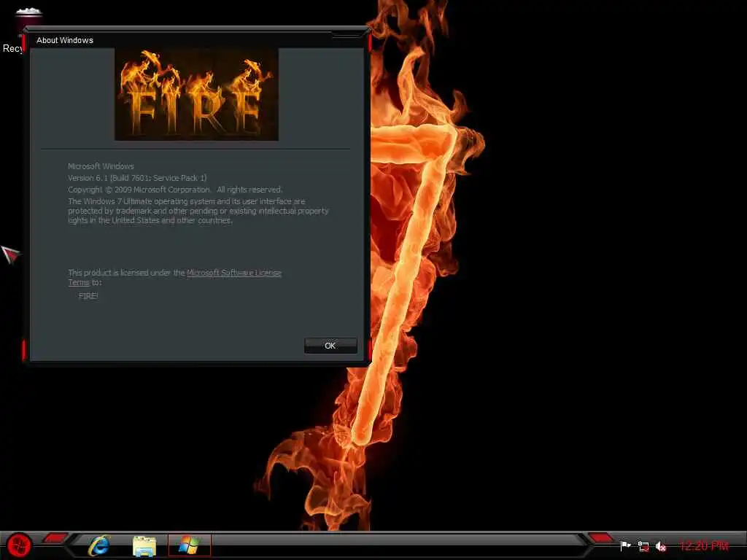Select the About Windows taskbar button
Viewport: 747px width, 560px height.
[x=189, y=545]
